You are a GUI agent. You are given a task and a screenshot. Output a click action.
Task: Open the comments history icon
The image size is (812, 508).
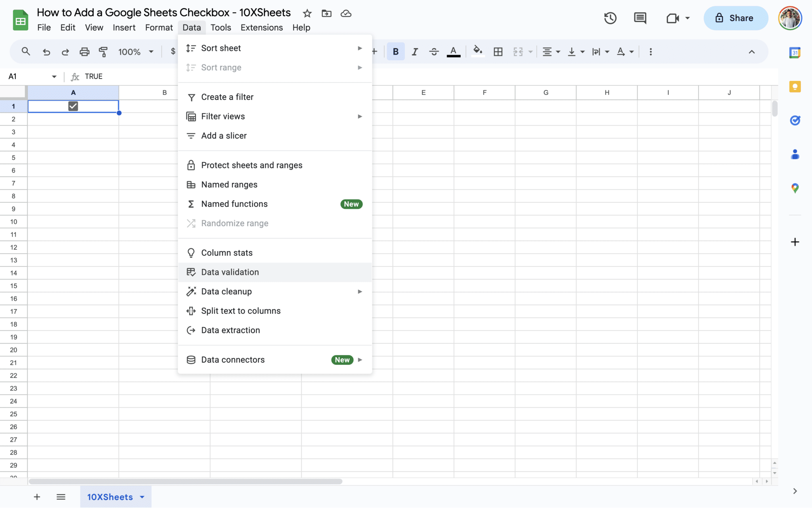[x=640, y=18]
